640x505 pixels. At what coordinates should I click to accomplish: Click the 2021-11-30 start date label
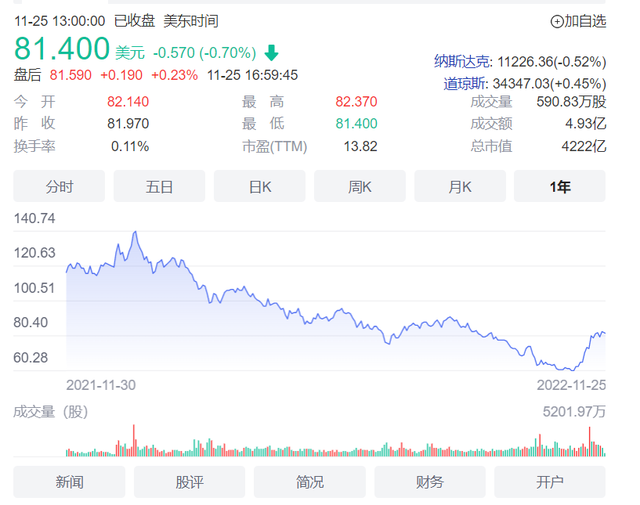101,384
